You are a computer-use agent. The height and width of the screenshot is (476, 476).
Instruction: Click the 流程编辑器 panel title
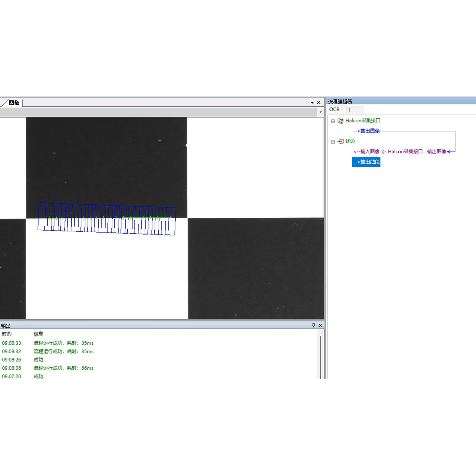pos(340,101)
